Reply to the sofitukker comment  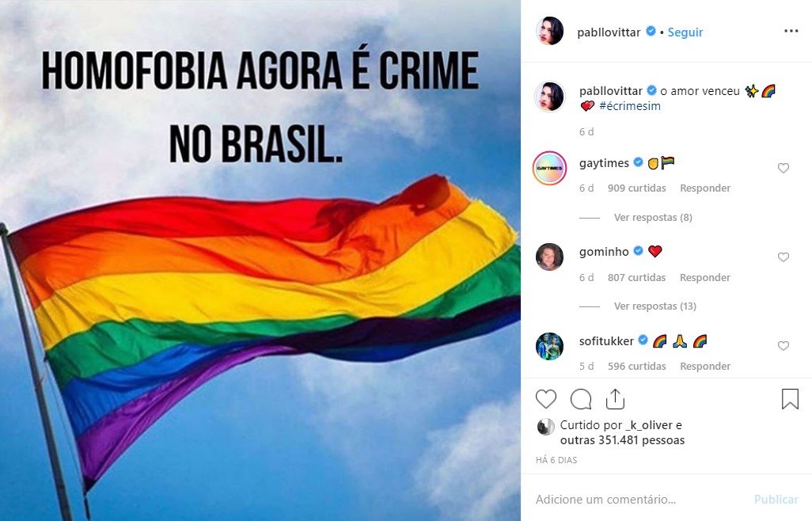pyautogui.click(x=705, y=366)
